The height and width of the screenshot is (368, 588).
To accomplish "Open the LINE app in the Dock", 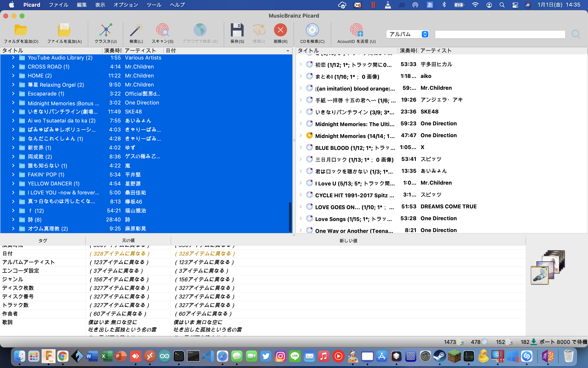I will click(x=295, y=356).
